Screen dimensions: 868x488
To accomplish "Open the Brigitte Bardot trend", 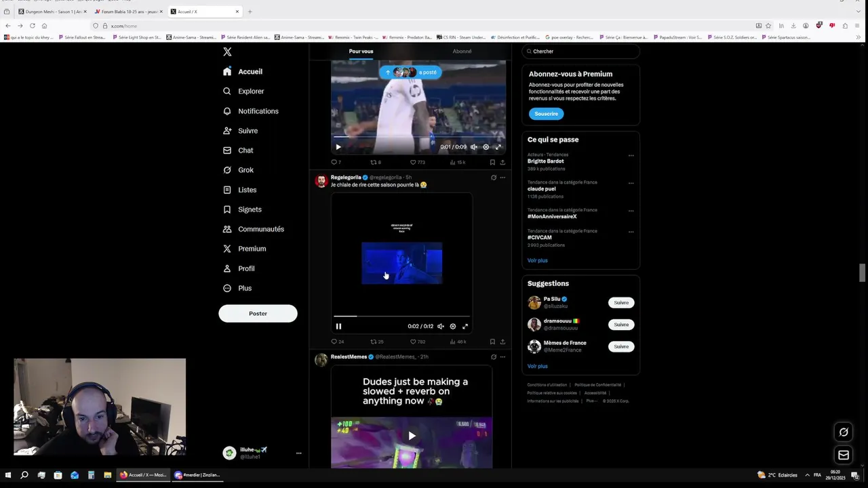I will click(x=546, y=161).
